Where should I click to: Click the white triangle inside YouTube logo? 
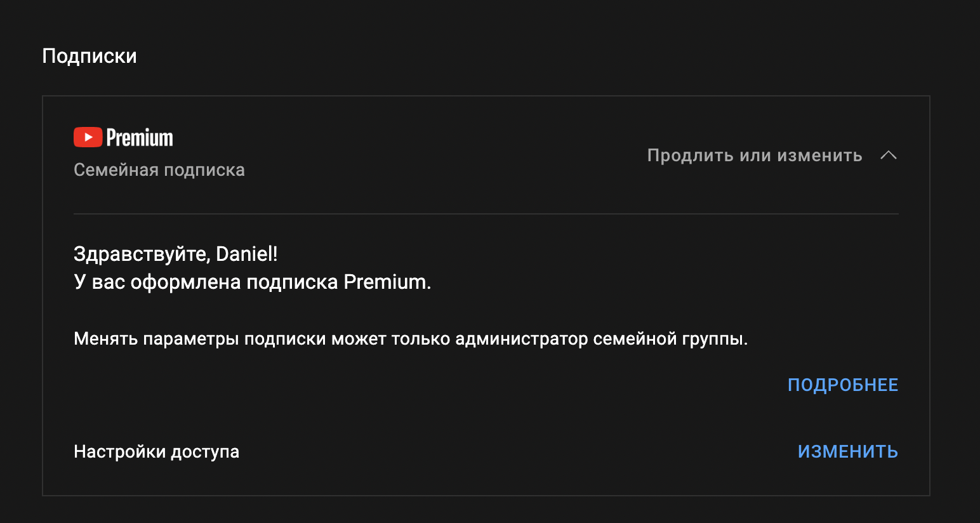[x=89, y=137]
